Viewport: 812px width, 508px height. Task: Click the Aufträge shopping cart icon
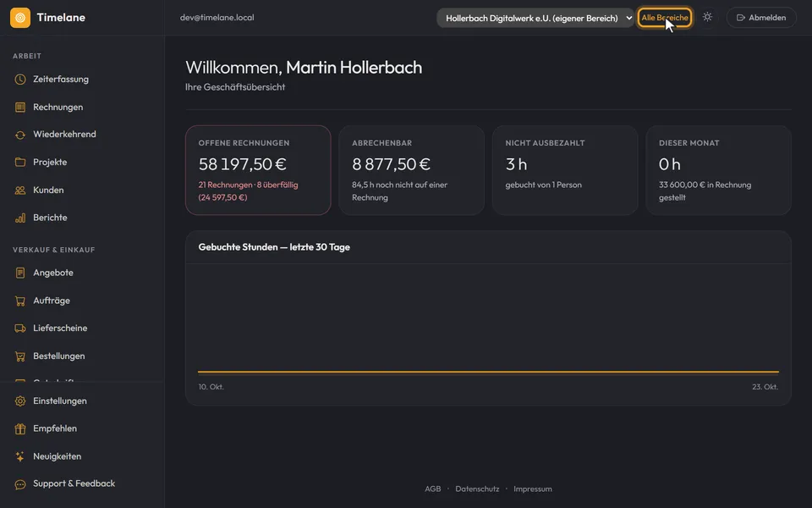20,301
